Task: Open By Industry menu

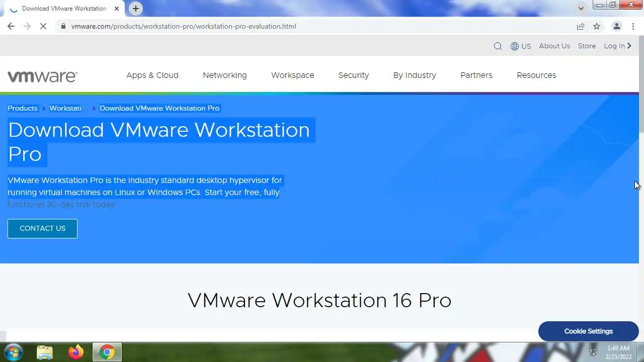Action: click(x=415, y=75)
